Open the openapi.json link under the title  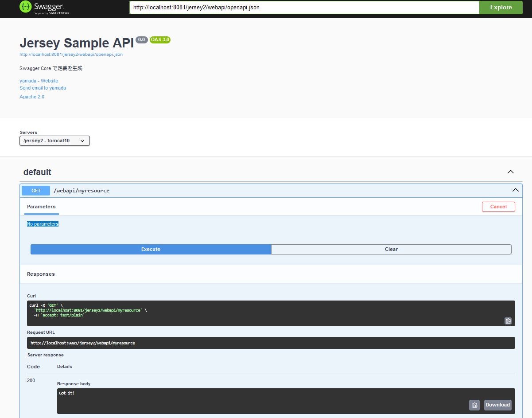pyautogui.click(x=71, y=55)
